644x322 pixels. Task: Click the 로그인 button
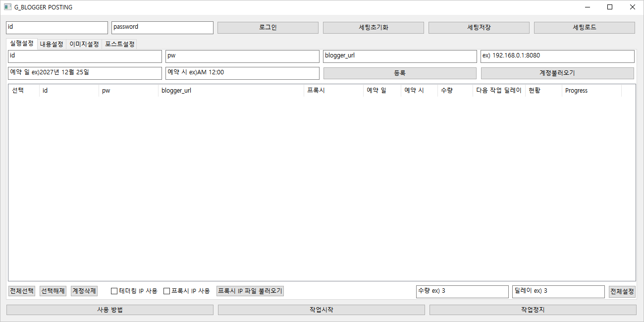268,28
